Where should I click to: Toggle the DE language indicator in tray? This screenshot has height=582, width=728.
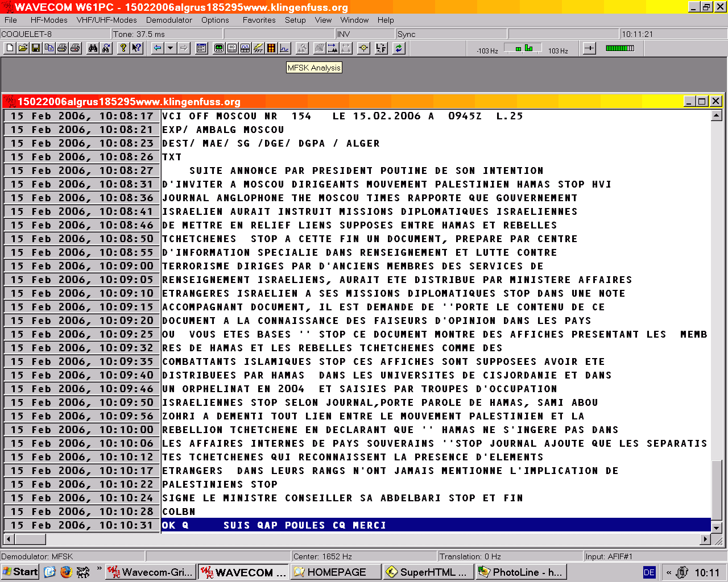(x=649, y=572)
